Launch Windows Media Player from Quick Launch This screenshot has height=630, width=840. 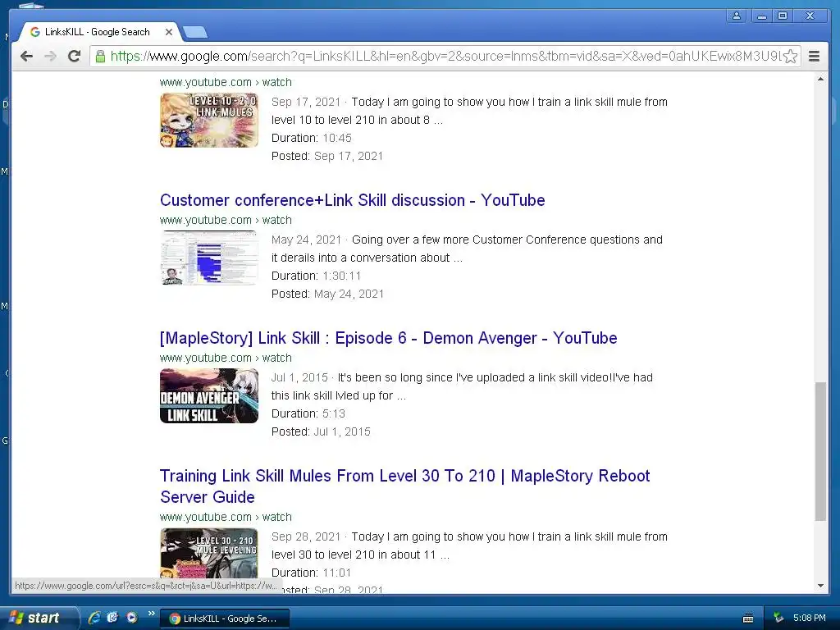click(131, 618)
